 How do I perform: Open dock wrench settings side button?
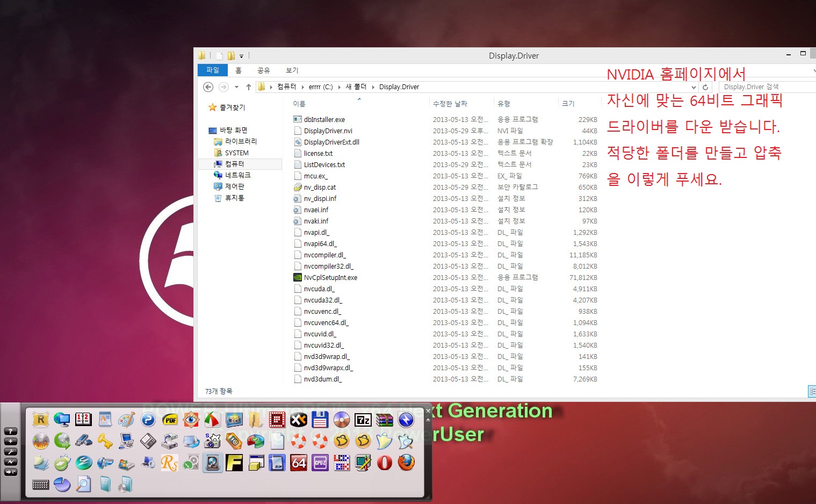click(11, 452)
